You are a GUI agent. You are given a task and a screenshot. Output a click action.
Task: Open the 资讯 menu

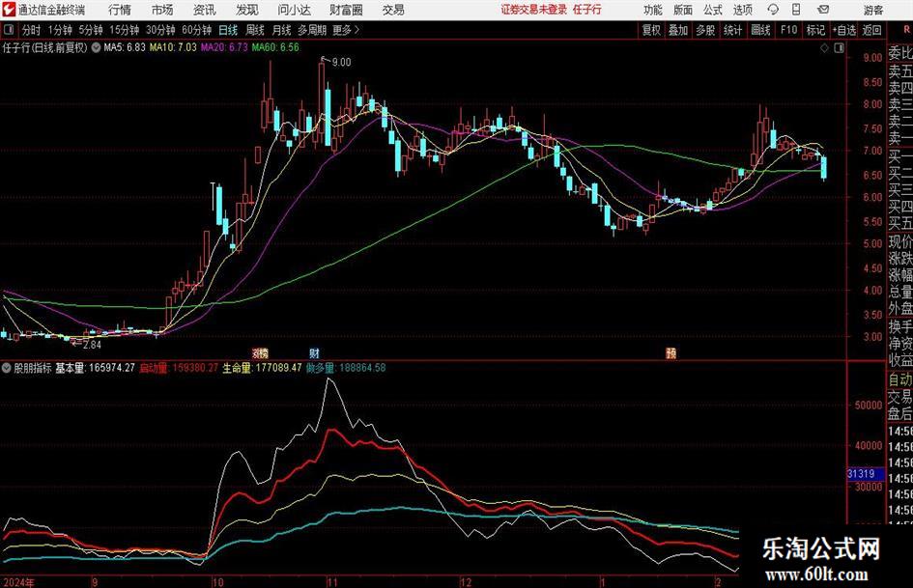click(205, 10)
